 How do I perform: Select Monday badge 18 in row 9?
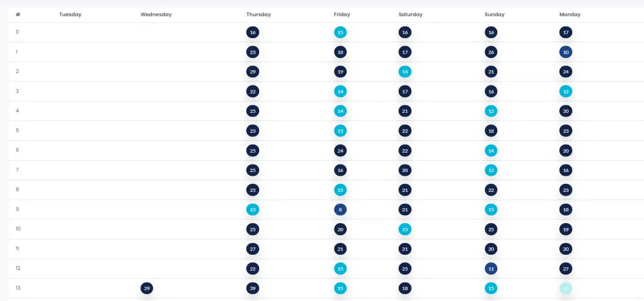[566, 210]
